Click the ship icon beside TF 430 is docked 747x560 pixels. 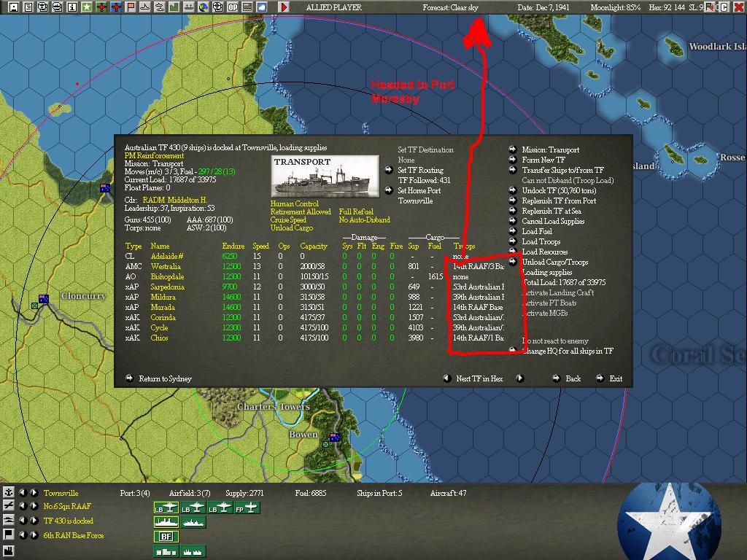(8, 520)
